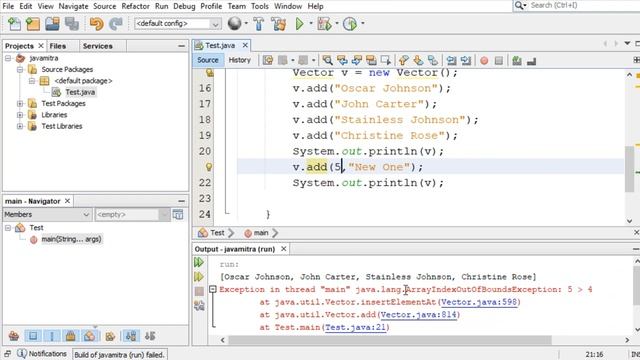Click the New File toolbar icon
This screenshot has width=640, height=360.
point(14,24)
